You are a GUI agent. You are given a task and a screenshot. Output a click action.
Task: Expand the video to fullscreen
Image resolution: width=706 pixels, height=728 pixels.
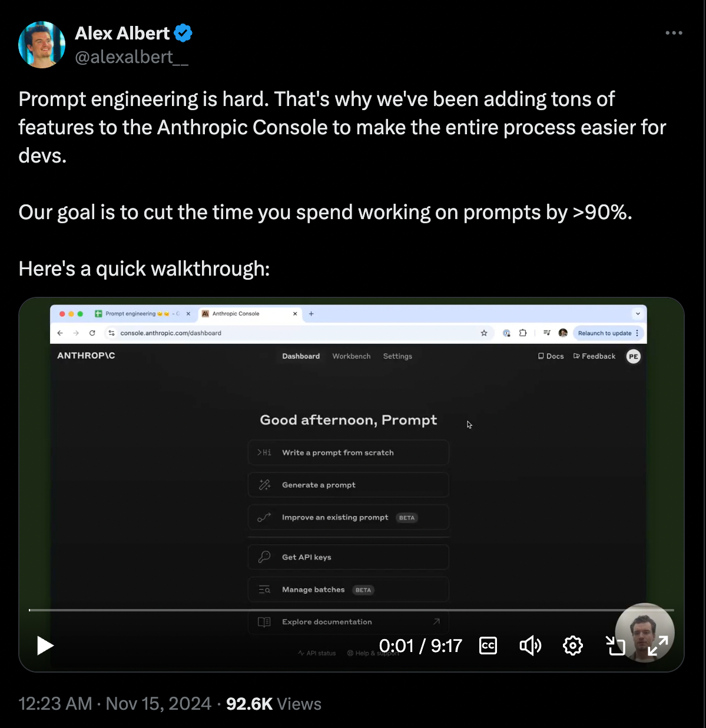click(658, 646)
